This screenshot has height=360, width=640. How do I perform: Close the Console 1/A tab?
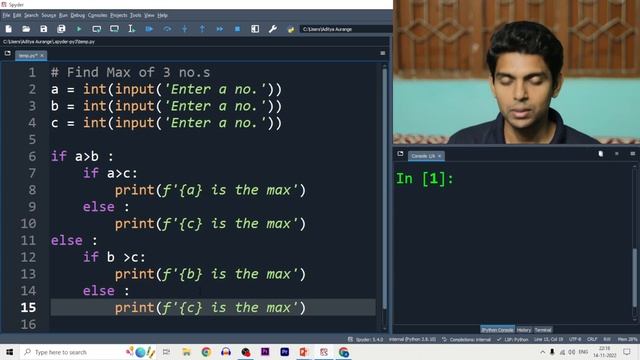tap(440, 156)
